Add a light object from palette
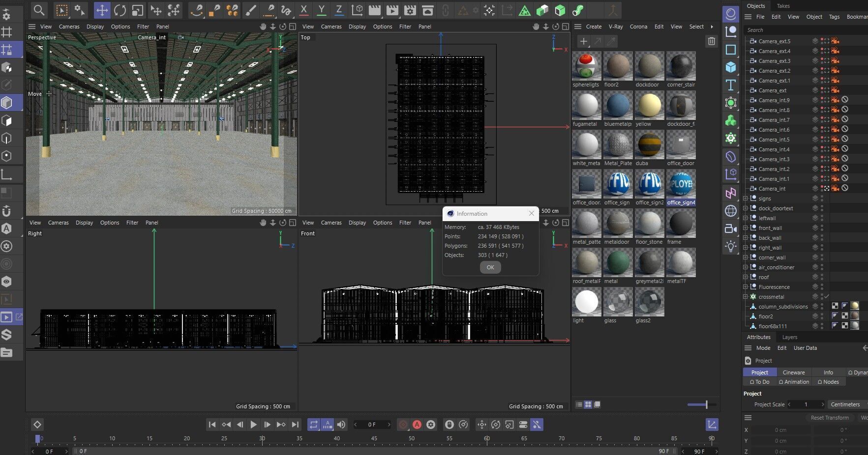868x455 pixels. (x=731, y=246)
